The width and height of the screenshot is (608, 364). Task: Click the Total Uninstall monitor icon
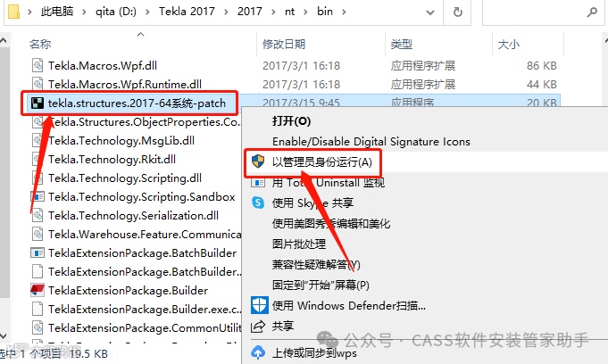pyautogui.click(x=258, y=182)
